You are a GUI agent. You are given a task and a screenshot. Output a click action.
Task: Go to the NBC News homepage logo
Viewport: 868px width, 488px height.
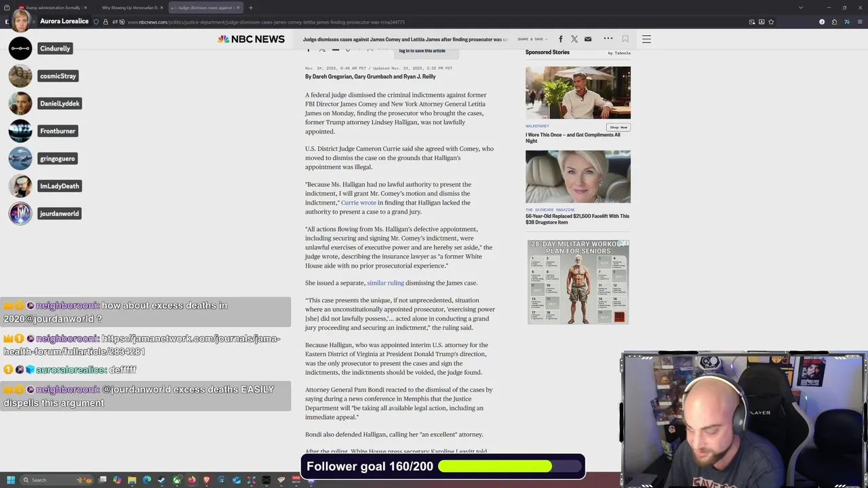(x=251, y=39)
